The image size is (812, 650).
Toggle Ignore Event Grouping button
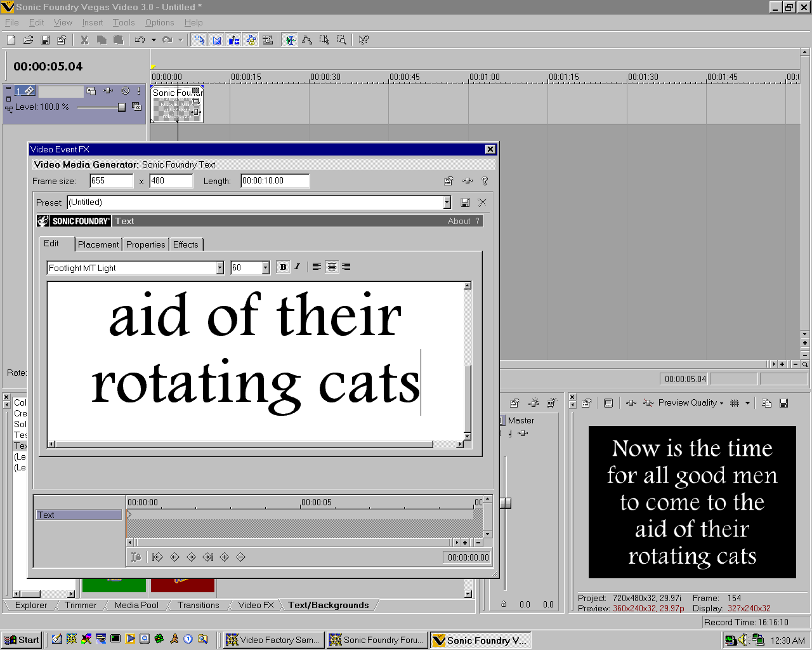tap(268, 40)
